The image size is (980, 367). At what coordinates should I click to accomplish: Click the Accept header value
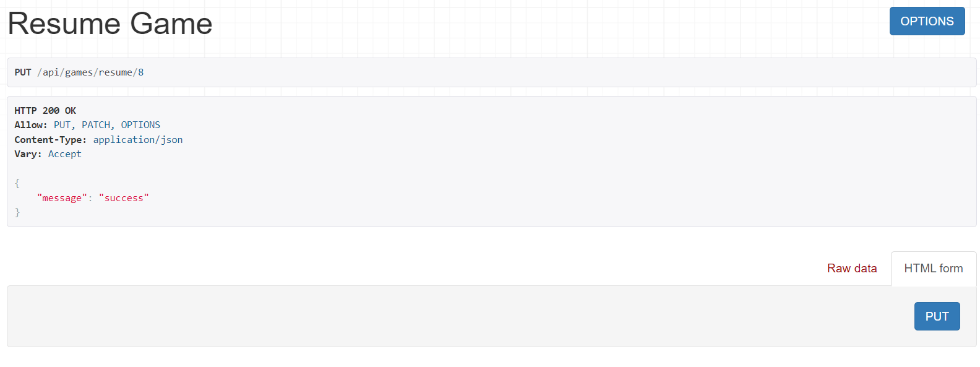tap(65, 154)
